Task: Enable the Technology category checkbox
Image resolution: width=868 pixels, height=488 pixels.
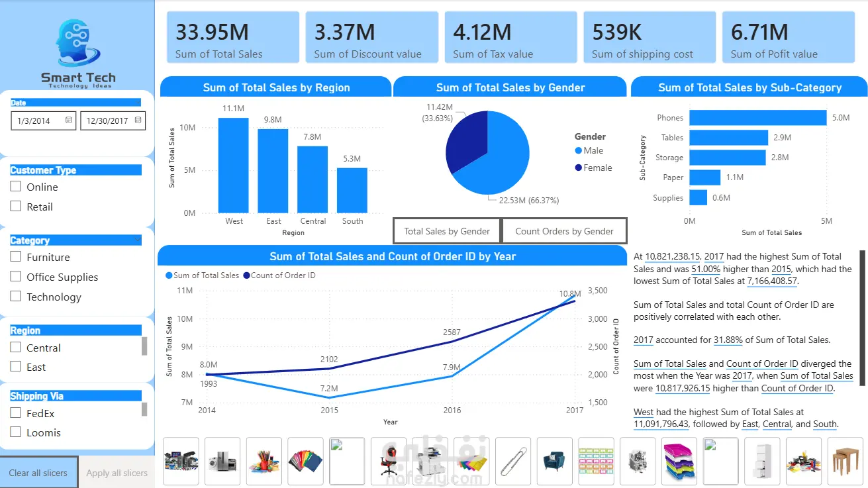Action: click(16, 297)
